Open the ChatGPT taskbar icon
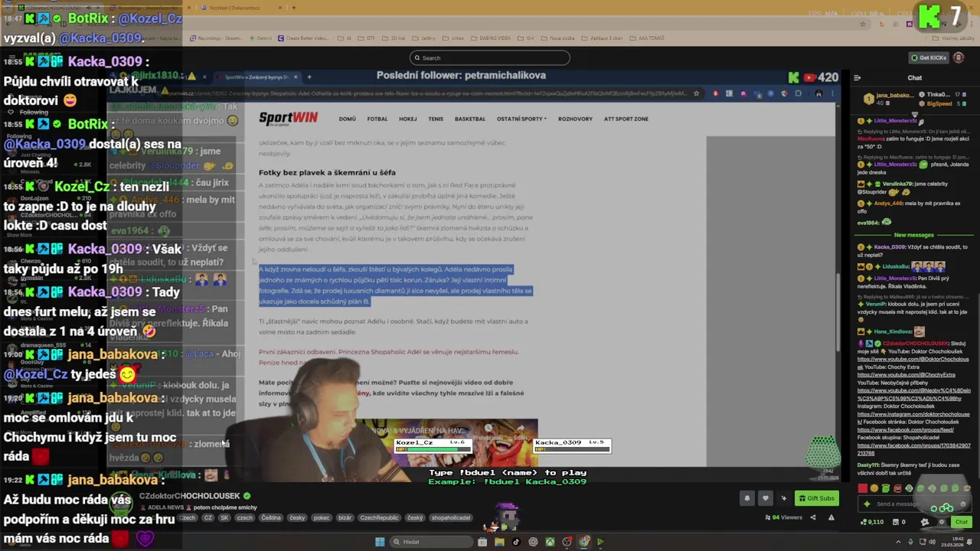Image resolution: width=980 pixels, height=551 pixels. click(x=533, y=542)
